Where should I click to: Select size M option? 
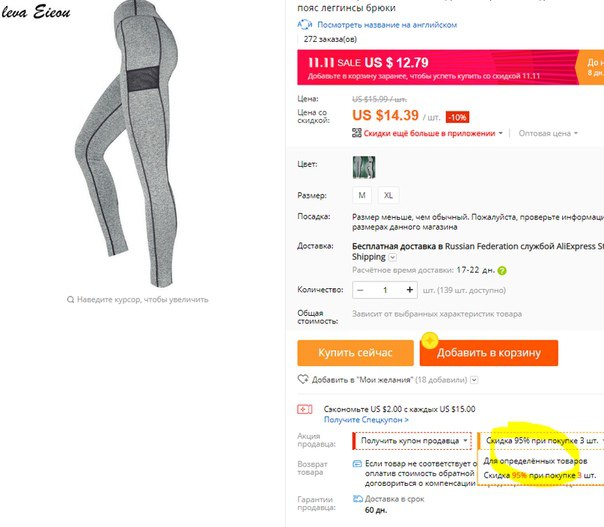362,195
